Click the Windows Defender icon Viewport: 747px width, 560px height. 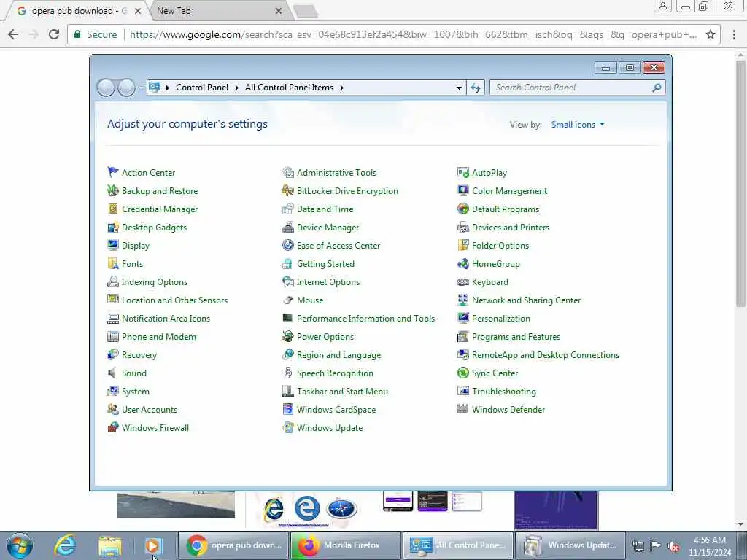463,410
